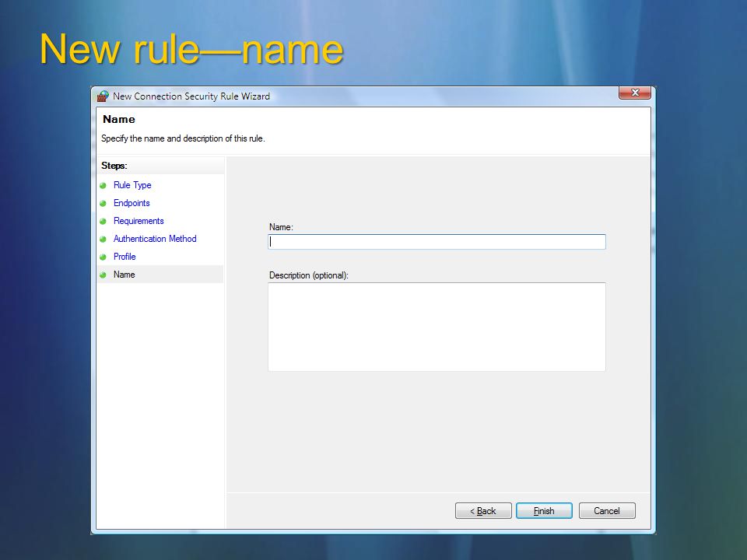Focus the Name text field

pyautogui.click(x=437, y=242)
